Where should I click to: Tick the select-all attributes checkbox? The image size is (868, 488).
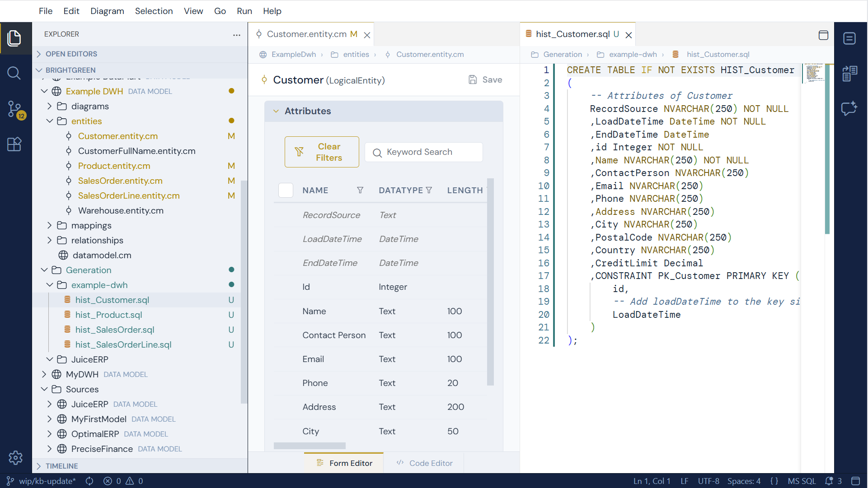click(x=286, y=191)
